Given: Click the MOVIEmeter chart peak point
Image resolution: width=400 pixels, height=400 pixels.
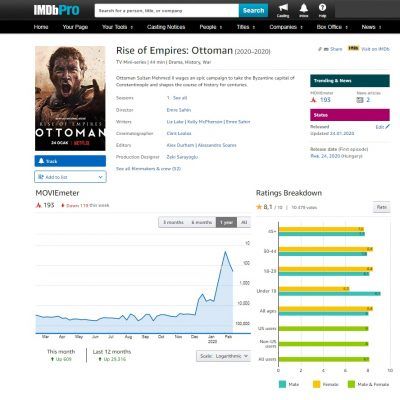Looking at the screenshot, I should point(225,252).
